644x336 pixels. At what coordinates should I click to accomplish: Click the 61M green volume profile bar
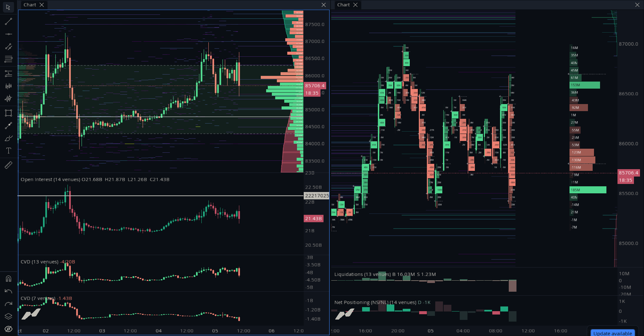coord(576,78)
